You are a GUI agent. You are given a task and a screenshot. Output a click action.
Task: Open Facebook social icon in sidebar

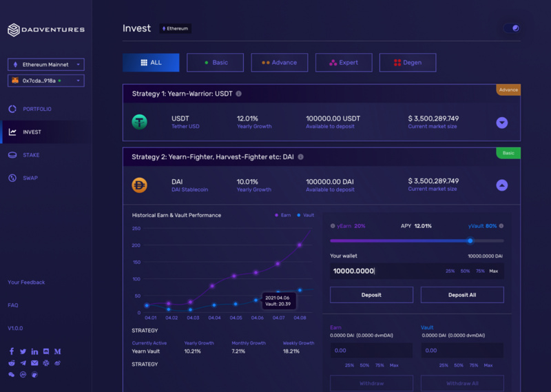pos(12,351)
